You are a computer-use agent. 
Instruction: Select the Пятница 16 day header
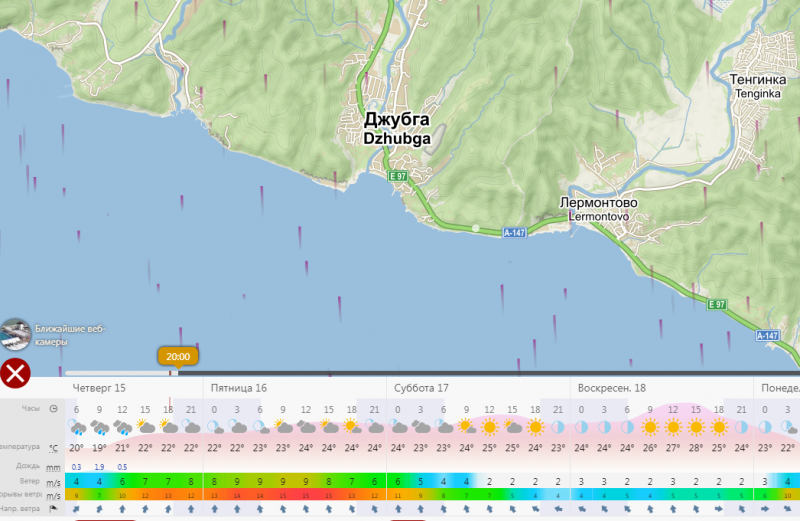tap(238, 387)
